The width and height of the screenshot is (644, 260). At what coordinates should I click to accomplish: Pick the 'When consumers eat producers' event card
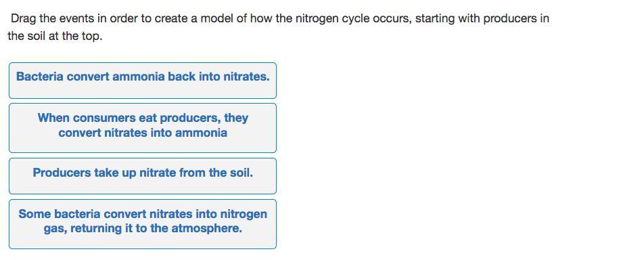point(143,128)
